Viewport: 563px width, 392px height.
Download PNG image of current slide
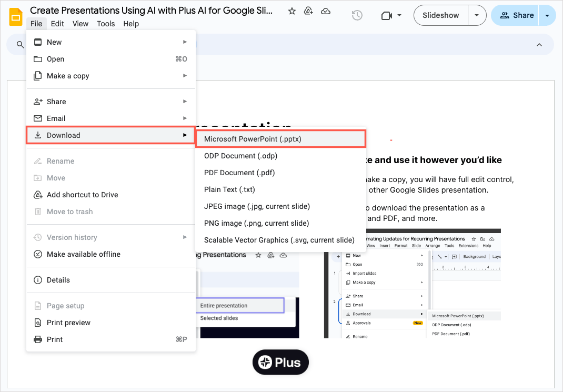(281, 223)
